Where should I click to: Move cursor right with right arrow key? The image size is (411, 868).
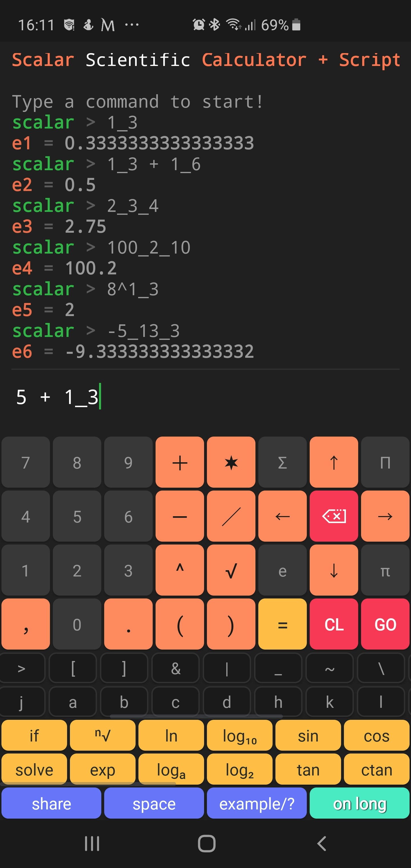pyautogui.click(x=385, y=516)
